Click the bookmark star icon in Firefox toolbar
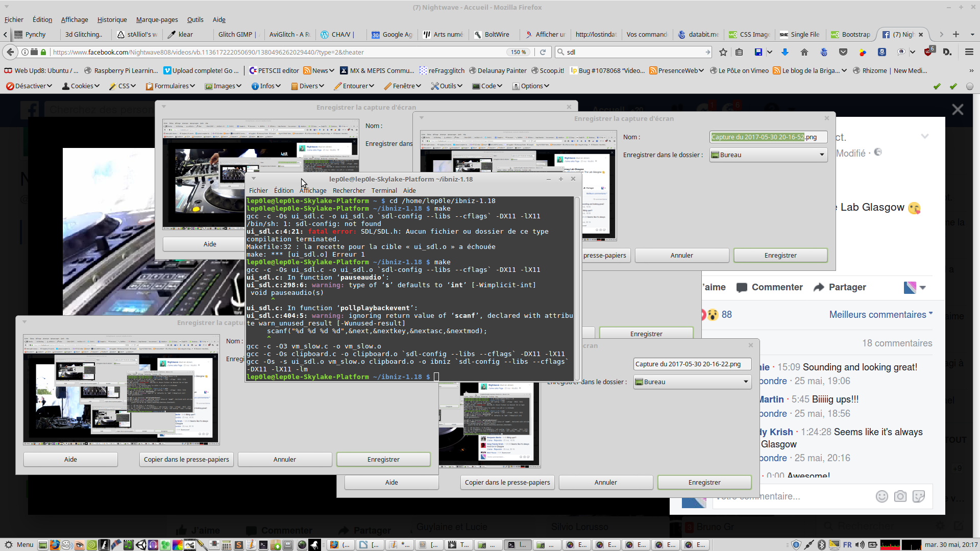 tap(723, 52)
